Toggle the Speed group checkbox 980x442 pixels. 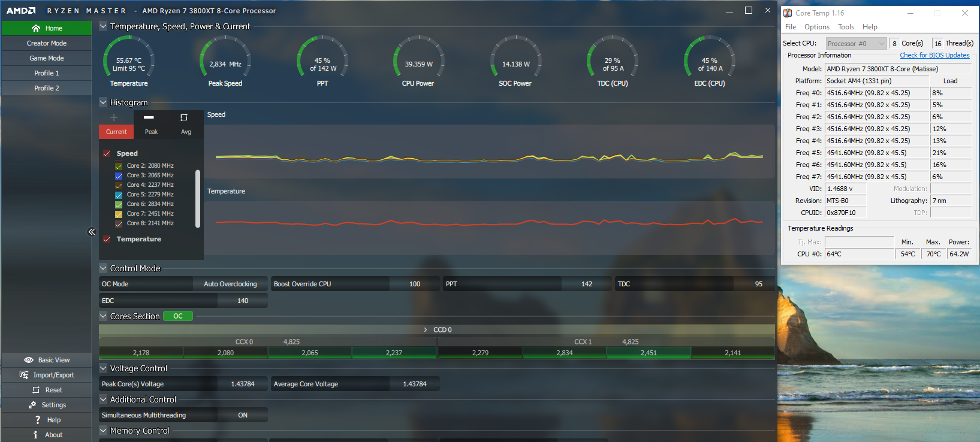coord(107,153)
